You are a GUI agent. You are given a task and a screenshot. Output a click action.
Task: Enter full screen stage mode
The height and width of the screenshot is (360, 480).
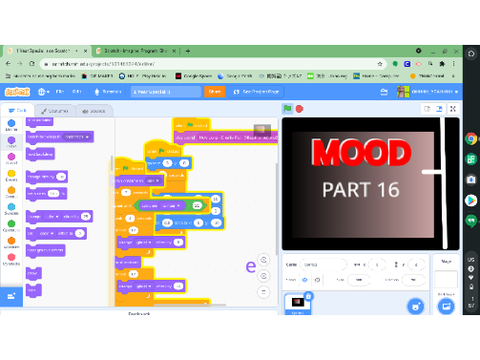tap(453, 109)
